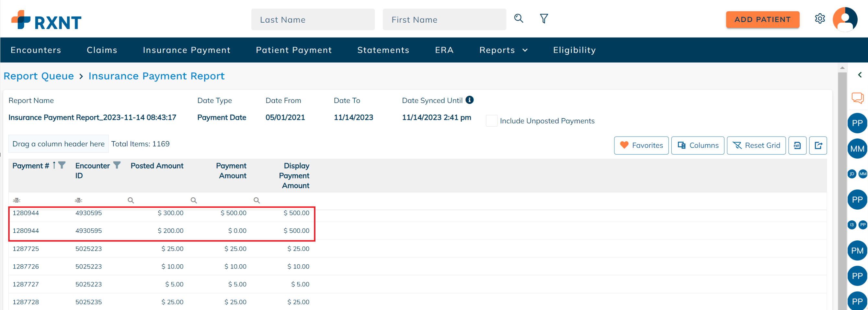Open the user profile avatar menu
This screenshot has width=868, height=310.
[x=845, y=19]
